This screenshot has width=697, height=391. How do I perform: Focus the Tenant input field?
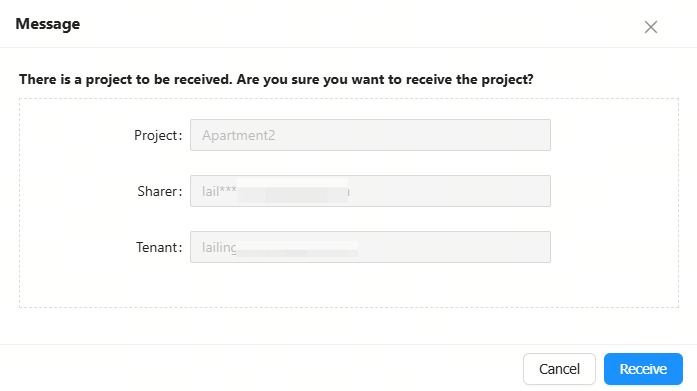tap(370, 247)
